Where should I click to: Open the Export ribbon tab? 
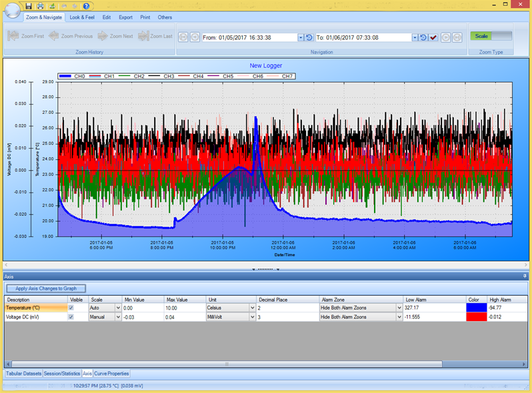click(x=125, y=17)
